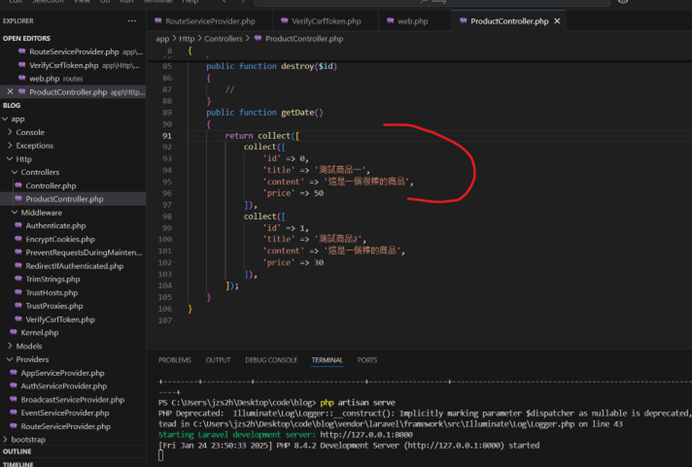Click ProductController.php breadcrumb segment

[304, 39]
